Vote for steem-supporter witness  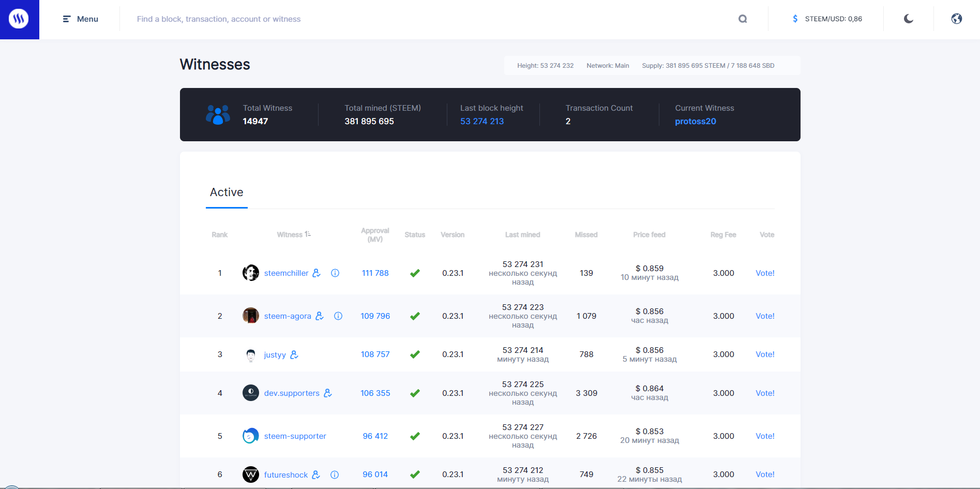(x=765, y=436)
